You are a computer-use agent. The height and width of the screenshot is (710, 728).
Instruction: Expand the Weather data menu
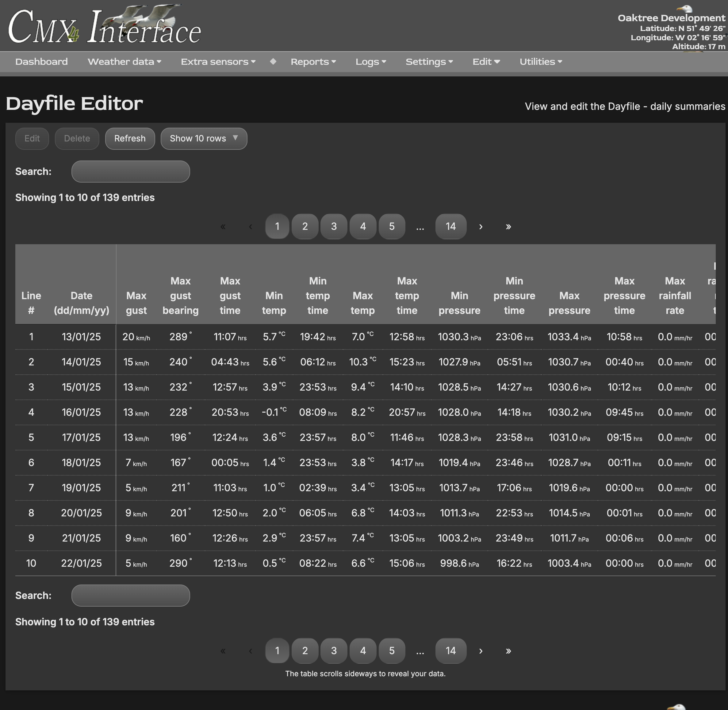click(x=124, y=62)
